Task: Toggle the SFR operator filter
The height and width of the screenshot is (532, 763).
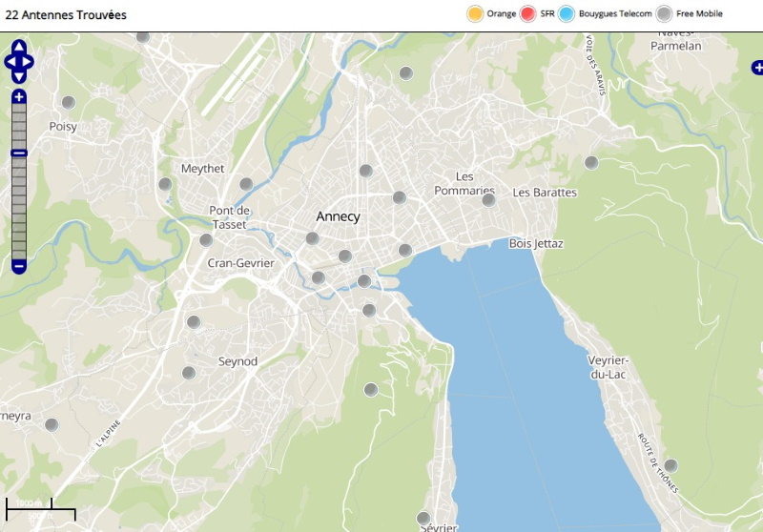Action: [x=528, y=13]
